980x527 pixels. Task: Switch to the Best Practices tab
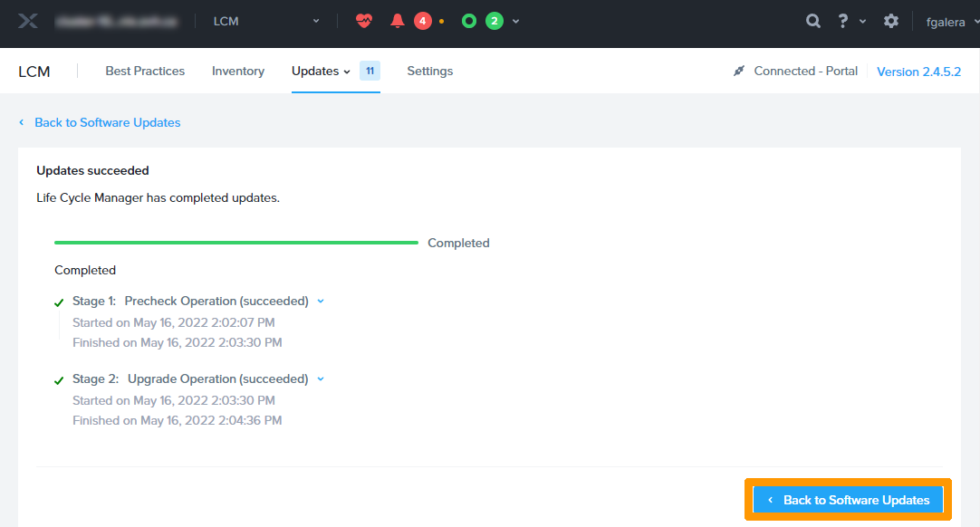[145, 71]
